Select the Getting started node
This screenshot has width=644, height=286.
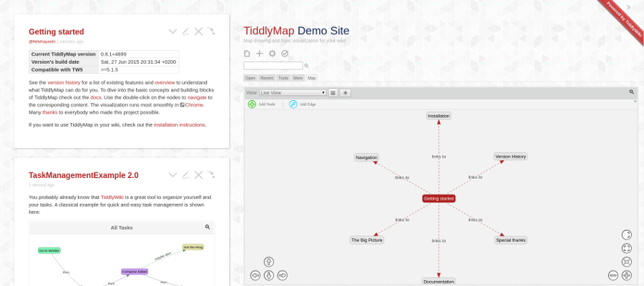(x=439, y=199)
